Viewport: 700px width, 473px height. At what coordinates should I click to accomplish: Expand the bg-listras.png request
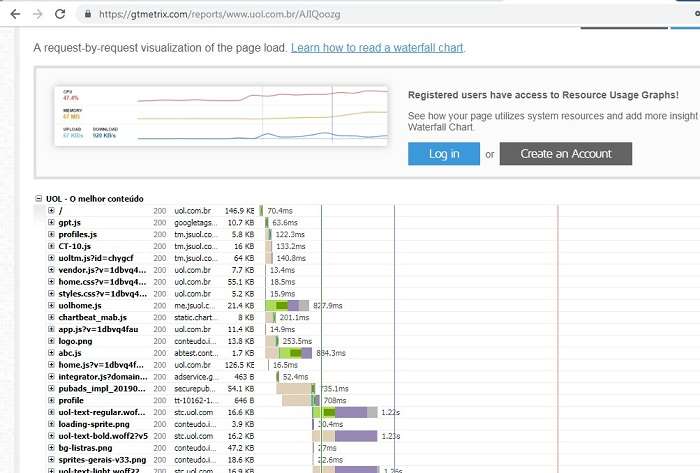click(x=51, y=448)
